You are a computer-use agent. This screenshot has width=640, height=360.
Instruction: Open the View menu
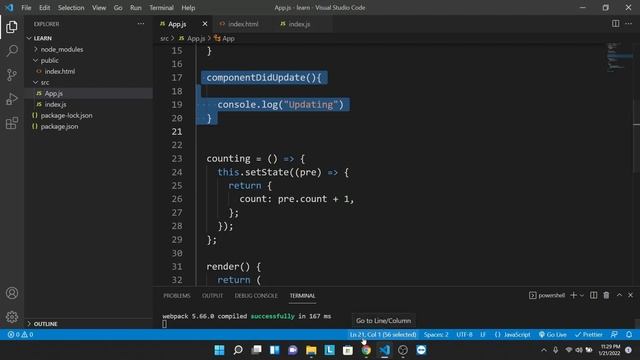99,8
